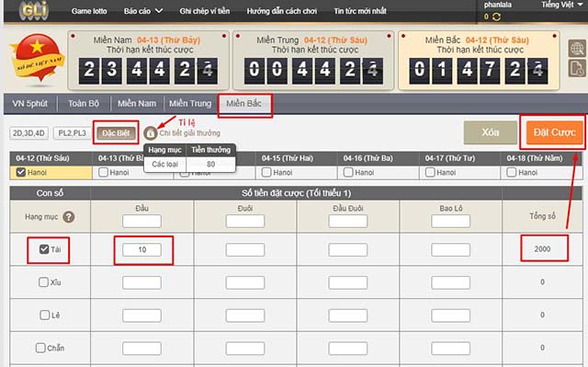Click the GLI logo

point(34,10)
